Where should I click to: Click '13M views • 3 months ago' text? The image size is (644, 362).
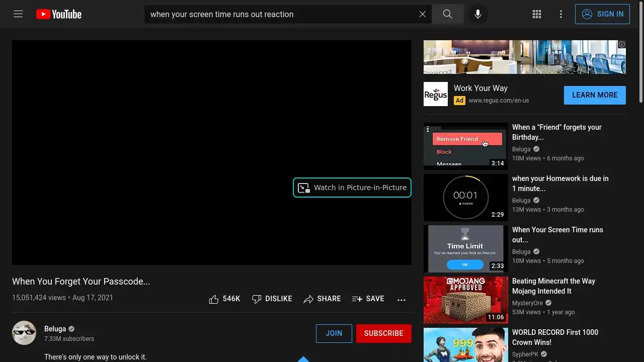click(x=548, y=210)
